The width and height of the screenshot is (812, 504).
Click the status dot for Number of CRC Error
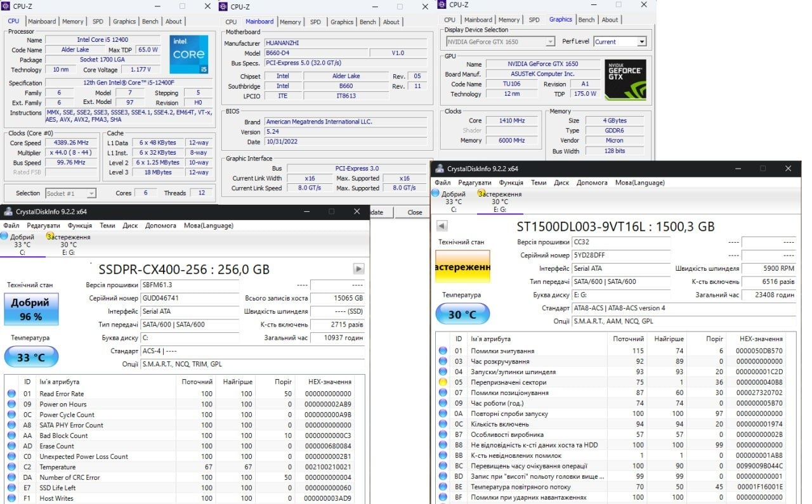click(11, 477)
